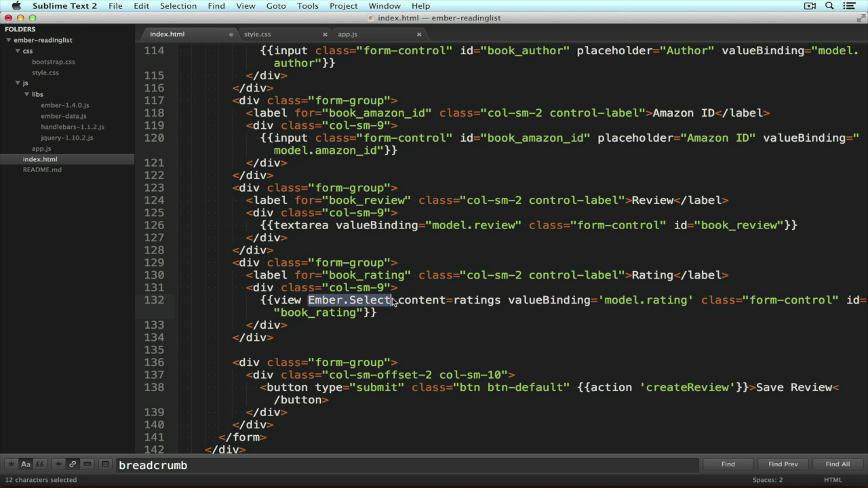This screenshot has height=488, width=868.
Task: Open the File menu
Action: 115,6
